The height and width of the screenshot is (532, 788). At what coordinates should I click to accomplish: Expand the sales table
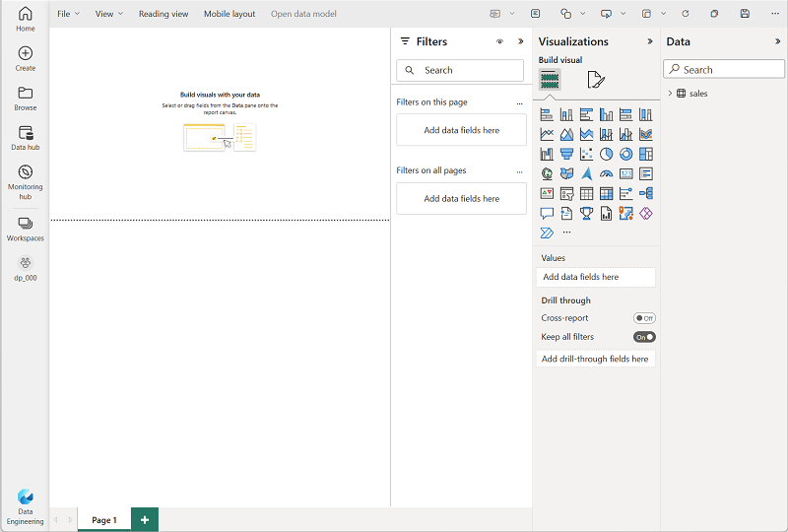[x=670, y=93]
